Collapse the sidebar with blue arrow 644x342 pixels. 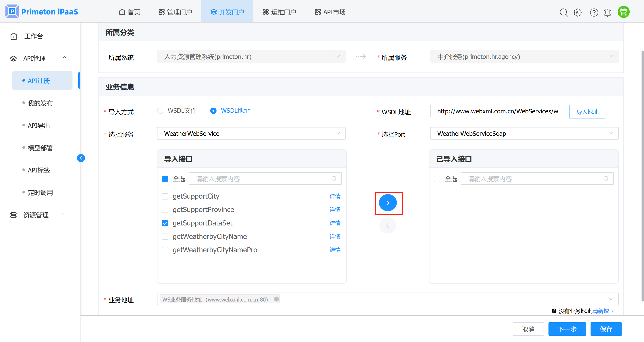[81, 158]
